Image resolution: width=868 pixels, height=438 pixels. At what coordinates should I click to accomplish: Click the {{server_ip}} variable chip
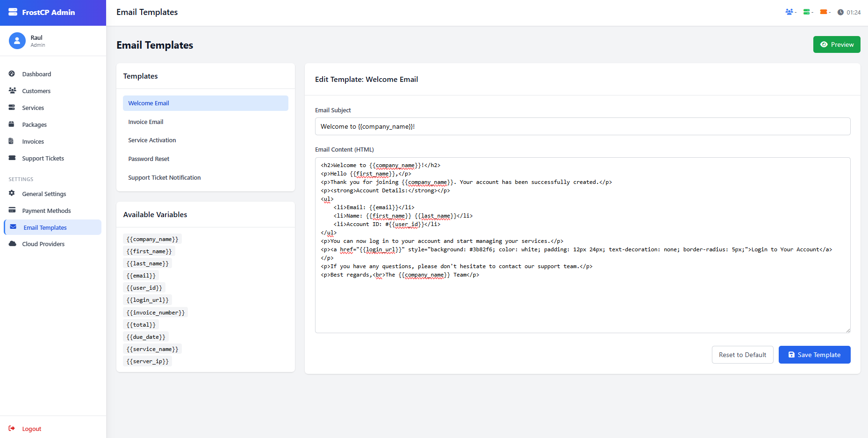(x=148, y=361)
